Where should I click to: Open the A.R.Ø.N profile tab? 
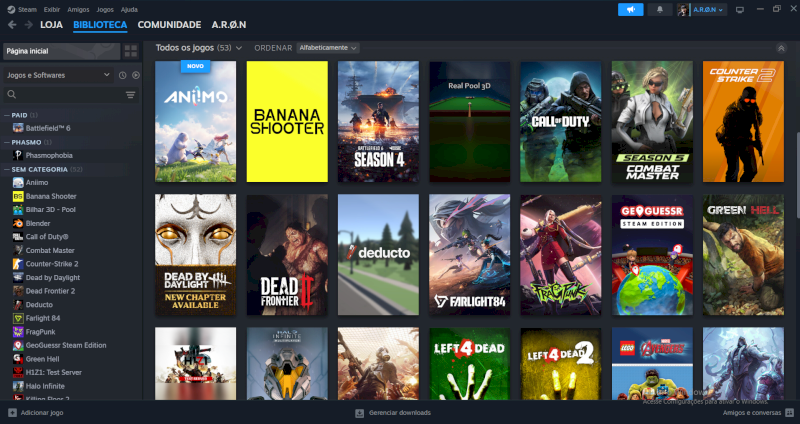229,25
